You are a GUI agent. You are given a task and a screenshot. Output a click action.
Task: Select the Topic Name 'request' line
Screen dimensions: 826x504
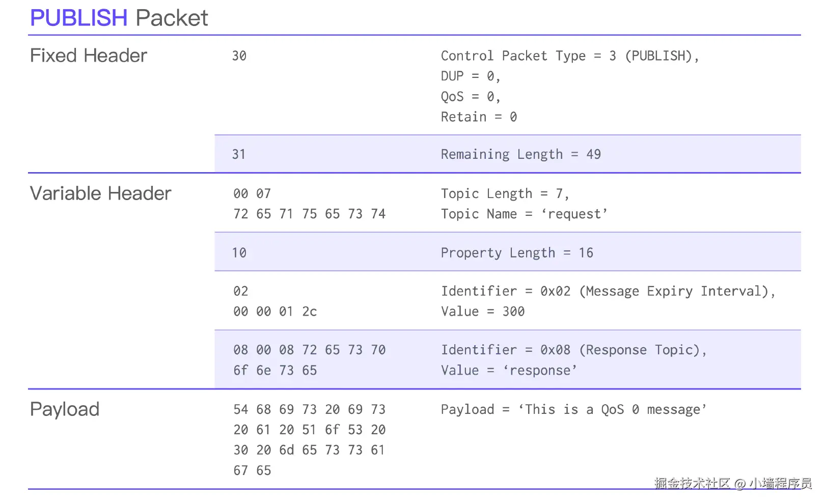pyautogui.click(x=524, y=214)
